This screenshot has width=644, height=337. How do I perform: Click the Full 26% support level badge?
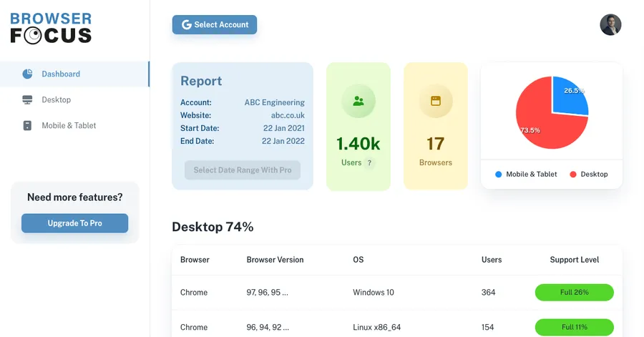coord(574,292)
